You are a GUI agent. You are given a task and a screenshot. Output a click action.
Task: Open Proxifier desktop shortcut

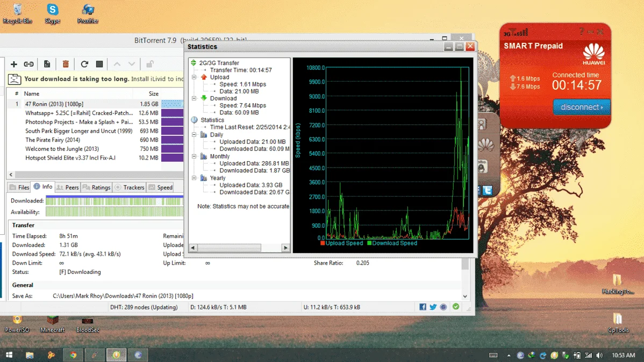click(88, 13)
